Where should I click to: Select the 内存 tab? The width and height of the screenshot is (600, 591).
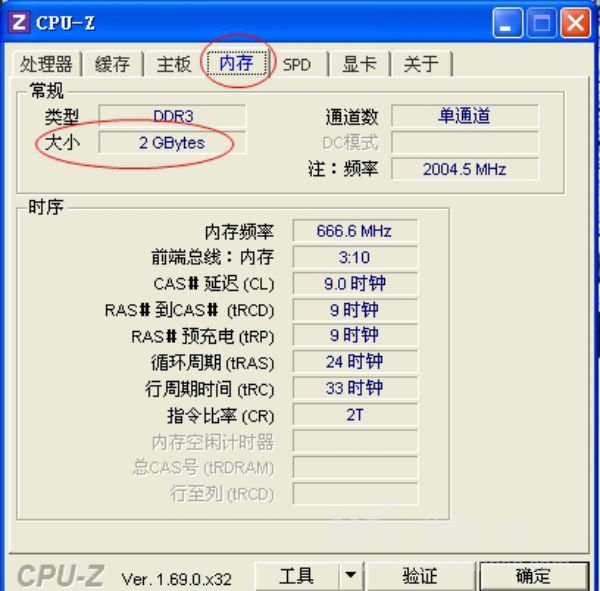click(236, 62)
